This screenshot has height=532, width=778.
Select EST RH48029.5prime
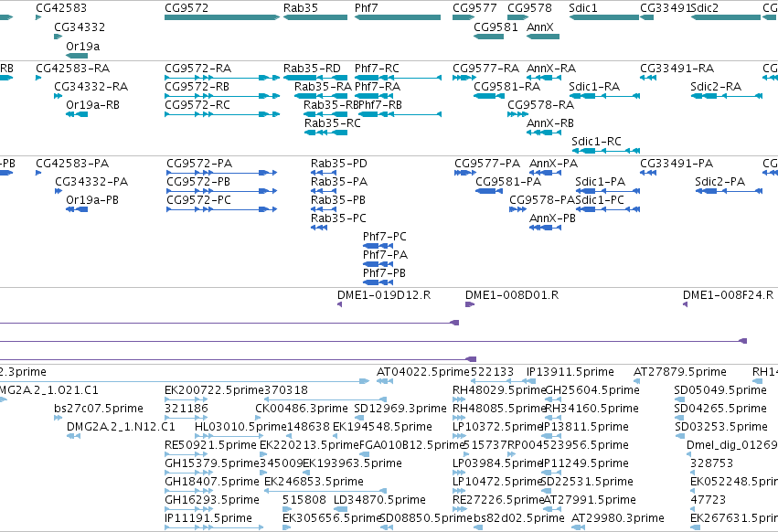tap(498, 390)
